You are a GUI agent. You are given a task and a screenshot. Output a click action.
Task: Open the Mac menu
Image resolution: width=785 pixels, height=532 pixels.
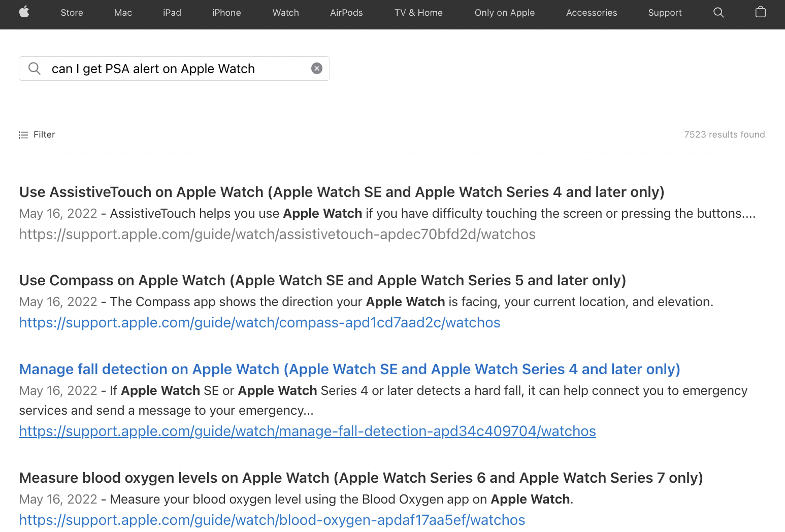pyautogui.click(x=123, y=13)
